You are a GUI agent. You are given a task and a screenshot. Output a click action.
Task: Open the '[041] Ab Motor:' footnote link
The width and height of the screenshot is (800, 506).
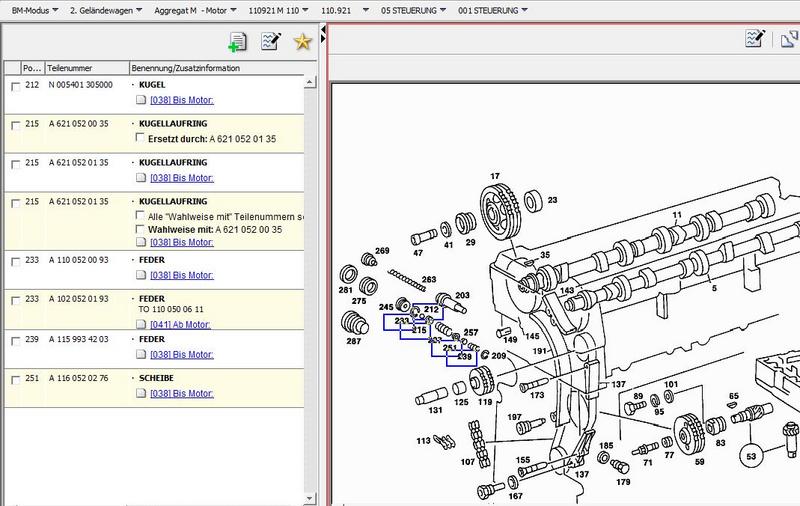[x=181, y=322]
